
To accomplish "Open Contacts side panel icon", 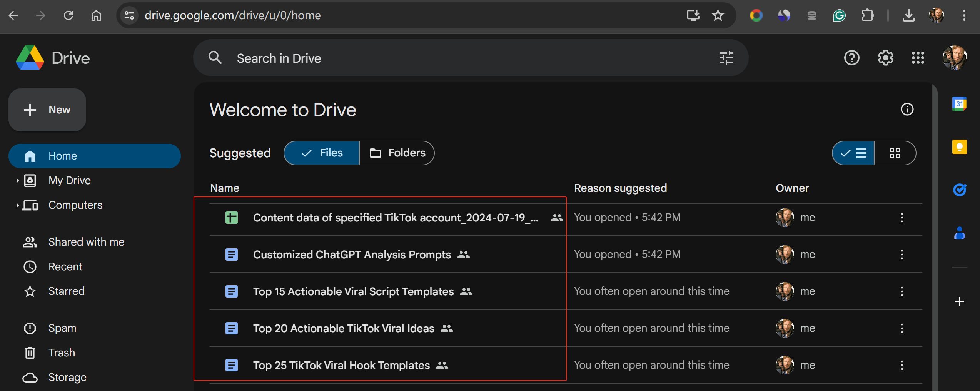I will click(x=959, y=233).
